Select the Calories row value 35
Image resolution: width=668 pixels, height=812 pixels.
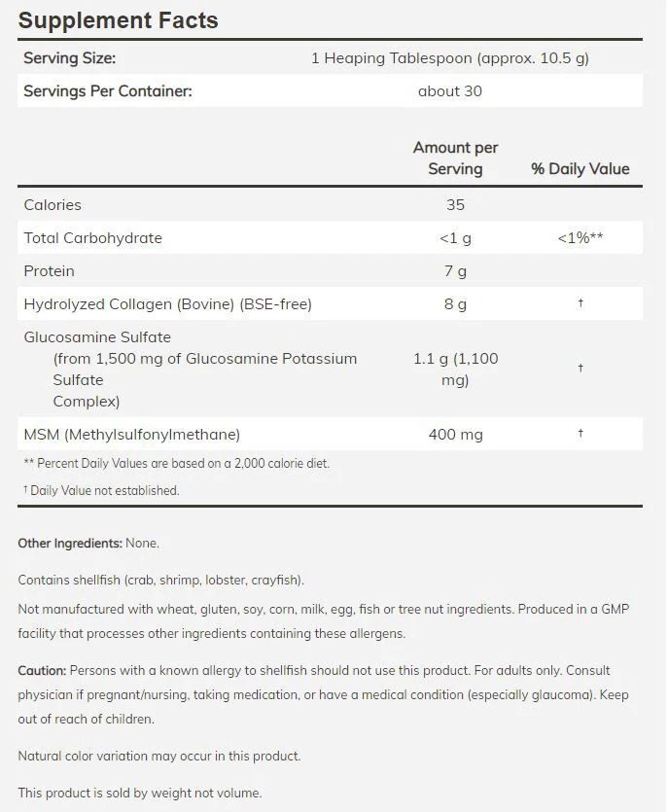click(455, 204)
